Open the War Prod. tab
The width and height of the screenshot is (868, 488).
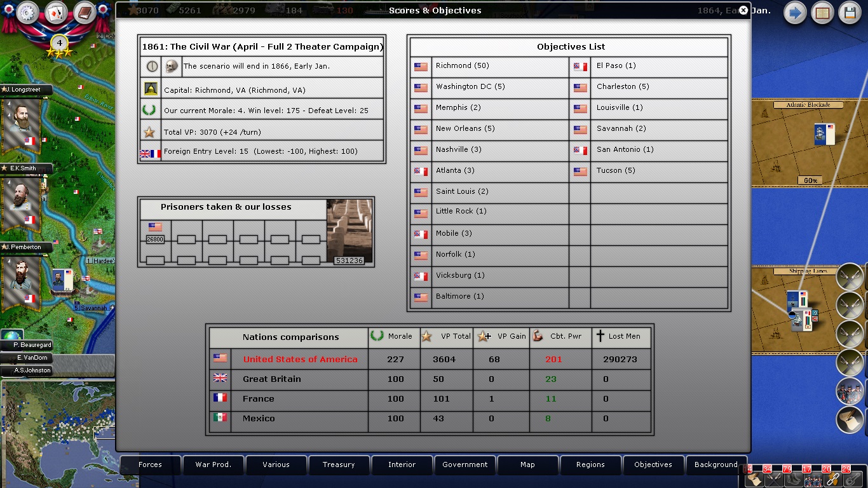coord(213,464)
